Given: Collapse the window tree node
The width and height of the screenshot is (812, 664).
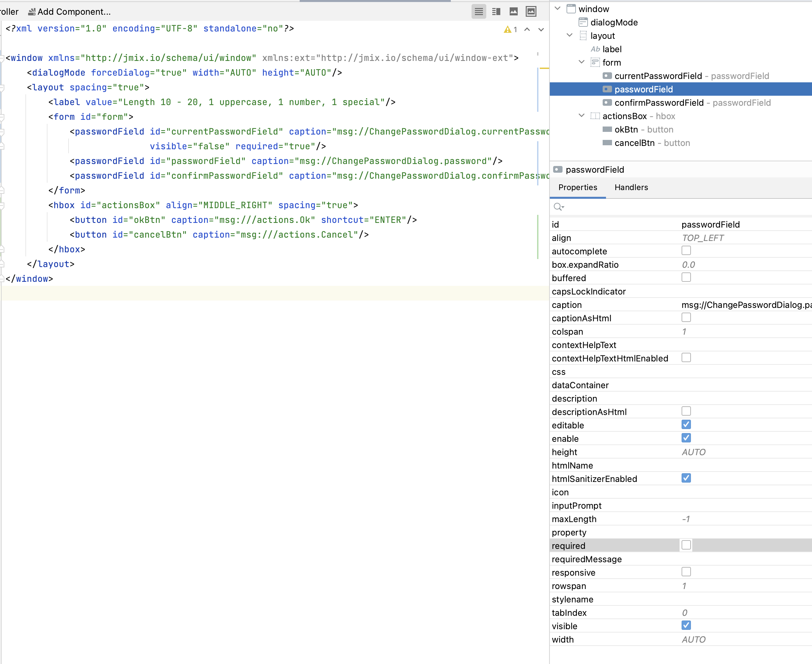Looking at the screenshot, I should (557, 8).
